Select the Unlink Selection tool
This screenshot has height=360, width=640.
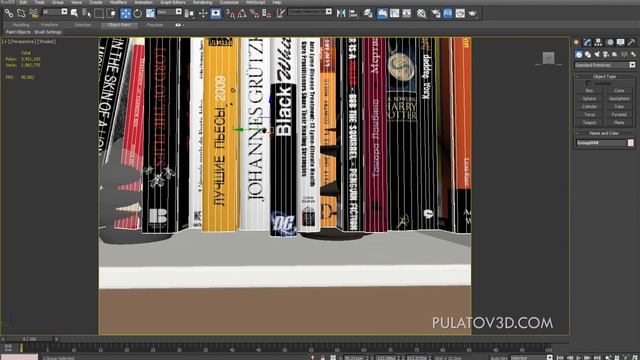(21, 13)
